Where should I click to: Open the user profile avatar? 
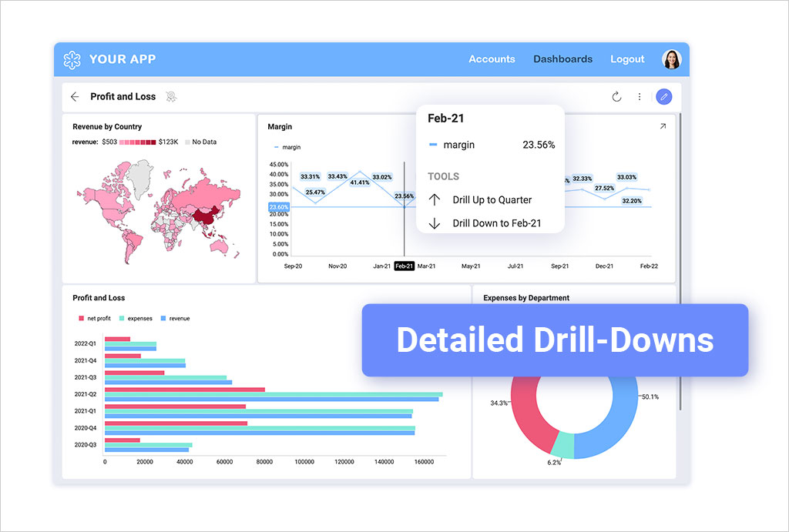click(671, 59)
